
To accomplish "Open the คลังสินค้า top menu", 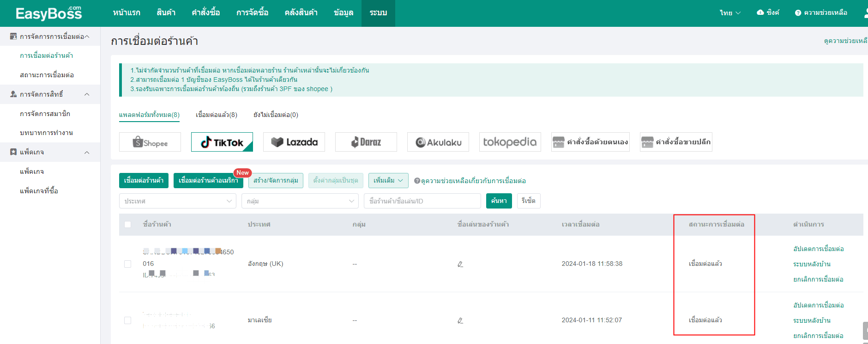I will (301, 13).
